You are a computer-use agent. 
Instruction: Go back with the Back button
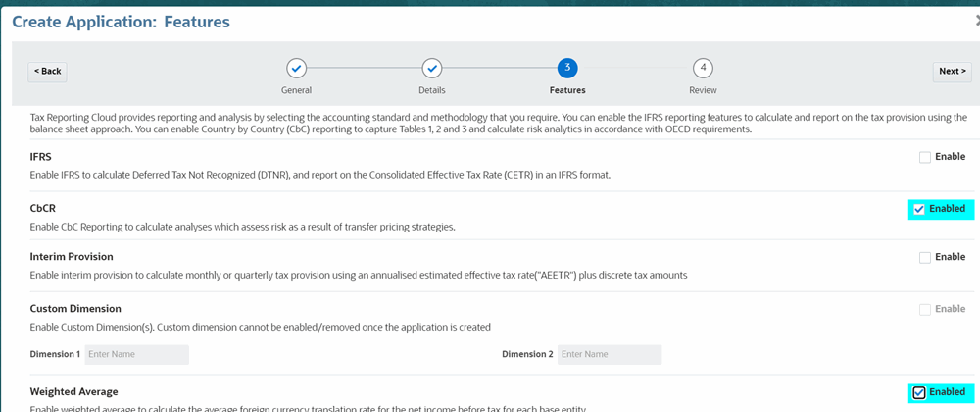[47, 72]
